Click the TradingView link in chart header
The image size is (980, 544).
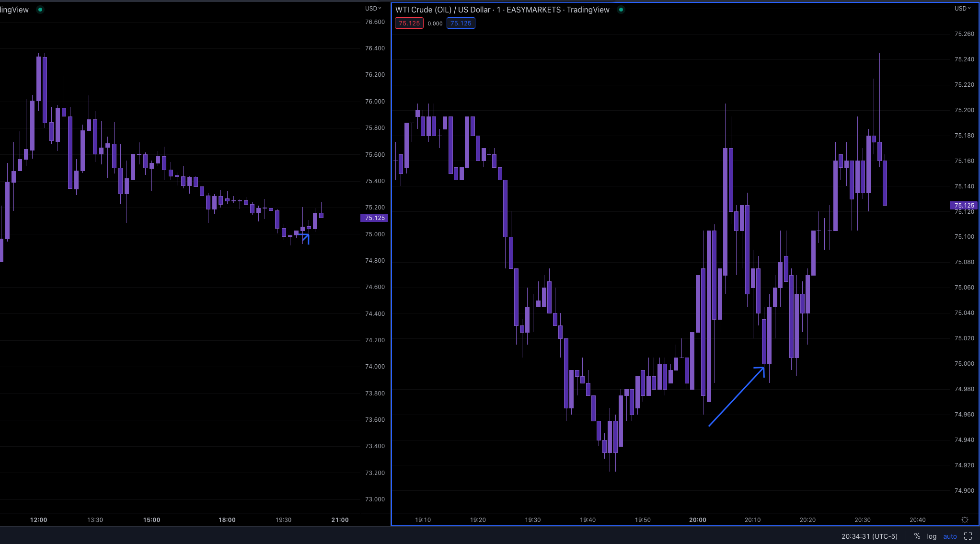(588, 9)
